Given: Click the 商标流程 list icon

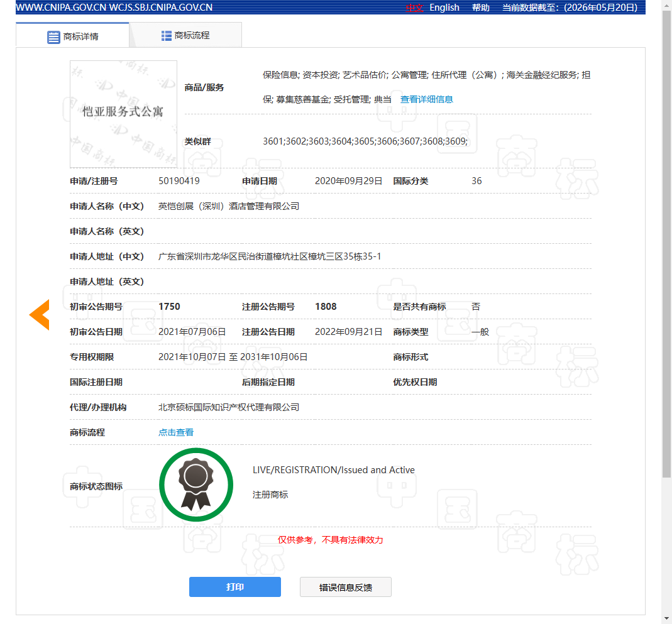Looking at the screenshot, I should tap(167, 36).
